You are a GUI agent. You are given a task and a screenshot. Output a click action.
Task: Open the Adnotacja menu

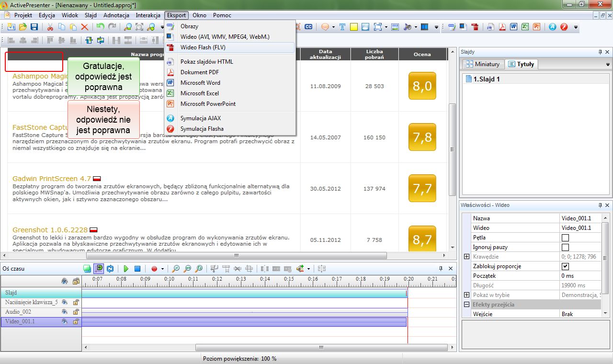(116, 15)
